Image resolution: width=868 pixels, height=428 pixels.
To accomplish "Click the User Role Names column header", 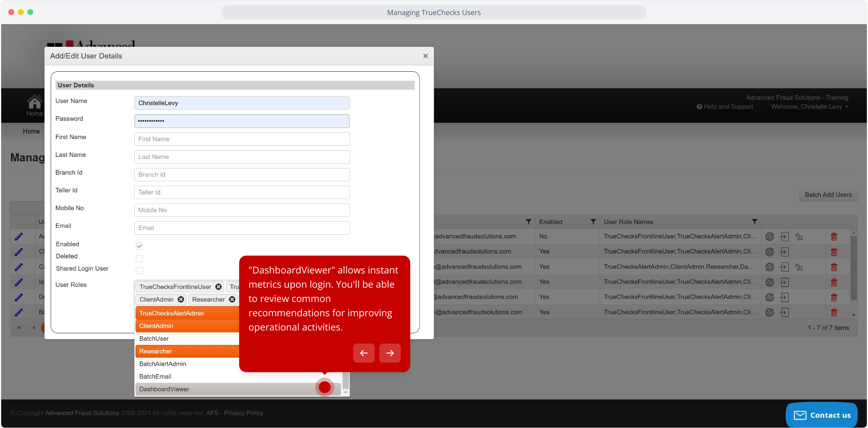I will tap(629, 222).
